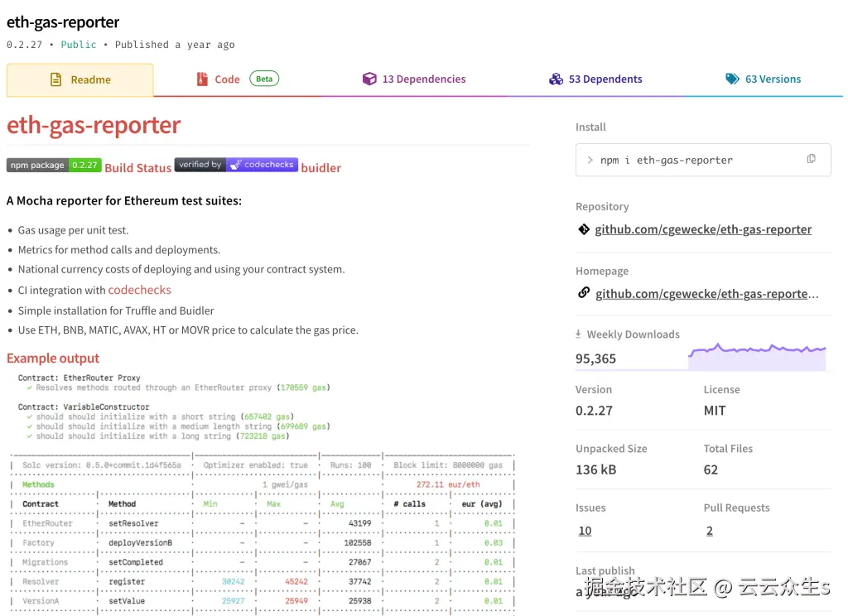Viewport: 848px width, 616px height.
Task: Click the example output table image
Action: click(262, 493)
